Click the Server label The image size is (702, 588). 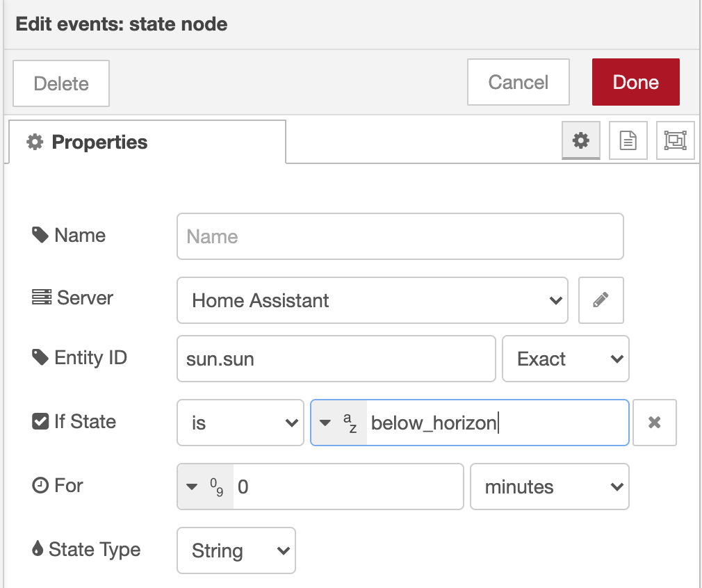tap(85, 297)
